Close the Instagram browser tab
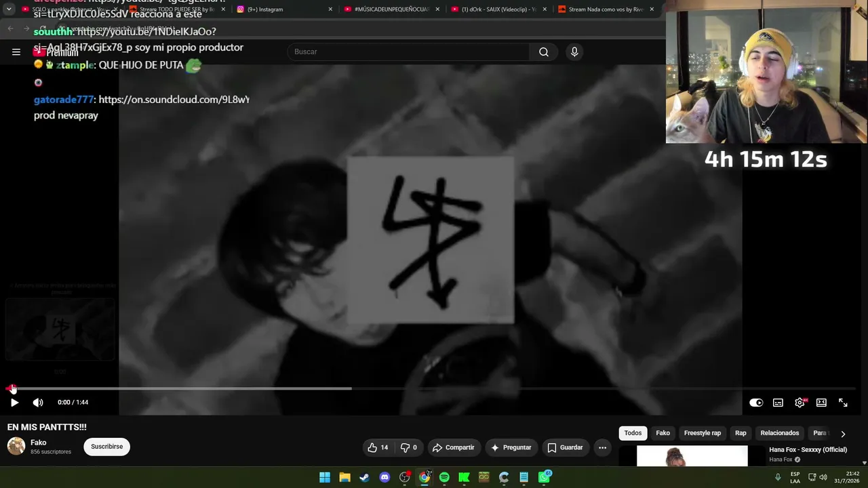The image size is (868, 488). tap(330, 9)
